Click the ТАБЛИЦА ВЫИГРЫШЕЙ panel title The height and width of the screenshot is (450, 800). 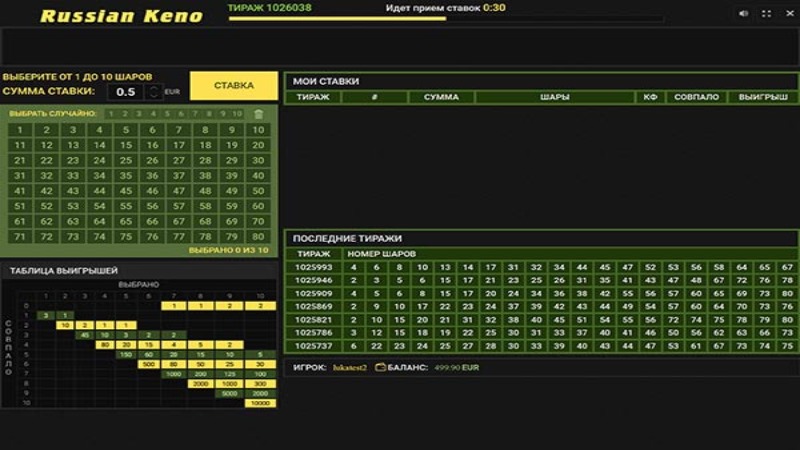64,270
